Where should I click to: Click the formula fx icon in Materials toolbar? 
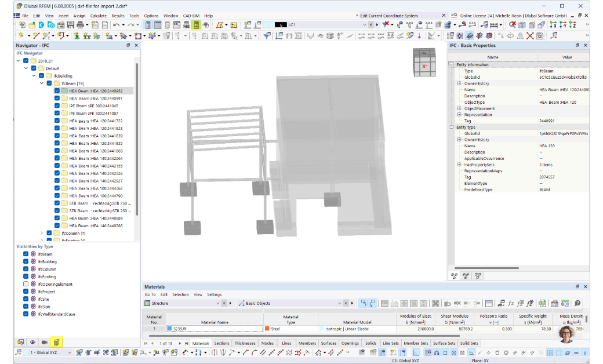pyautogui.click(x=511, y=303)
